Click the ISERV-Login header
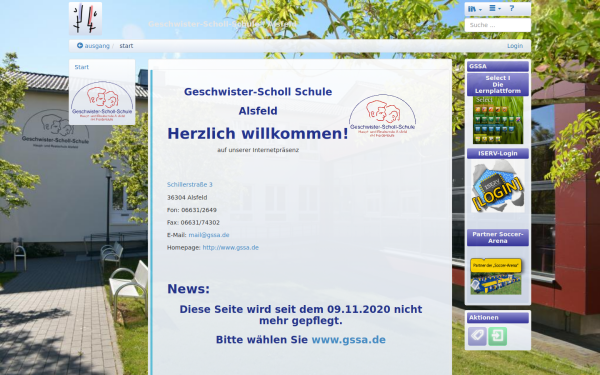The width and height of the screenshot is (600, 375). pyautogui.click(x=498, y=153)
